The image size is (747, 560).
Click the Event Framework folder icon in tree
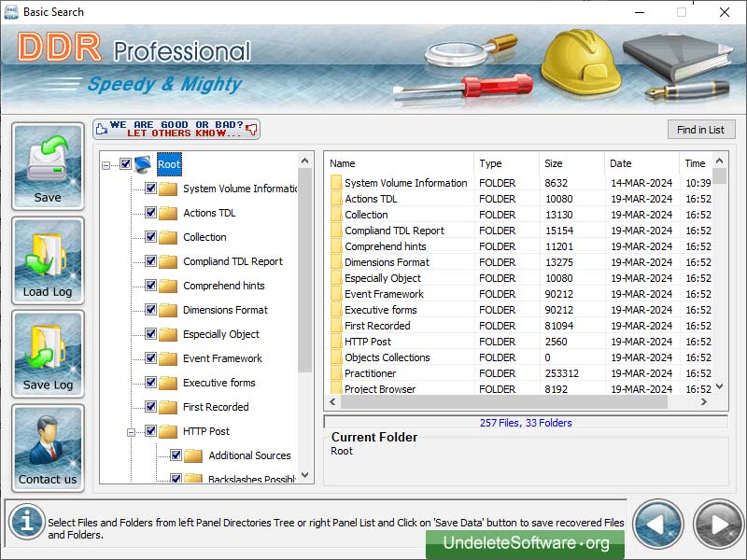(168, 358)
